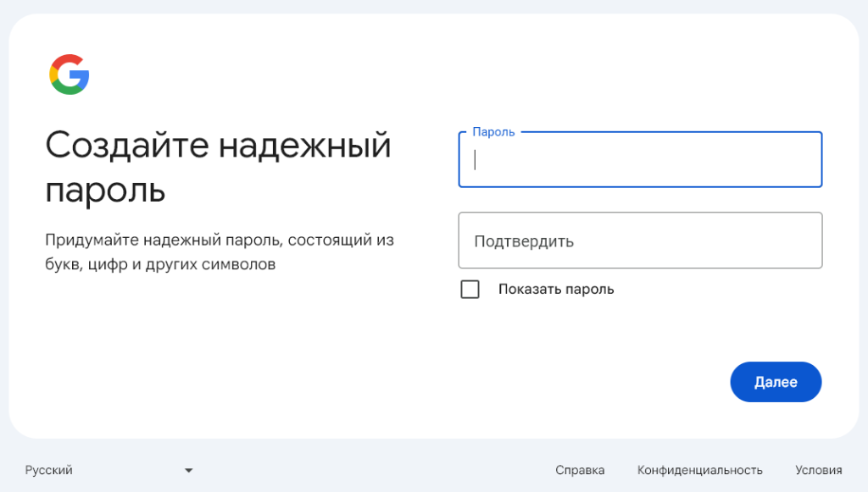868x492 pixels.
Task: Click the heading Создайте надежный пароль
Action: coord(218,167)
